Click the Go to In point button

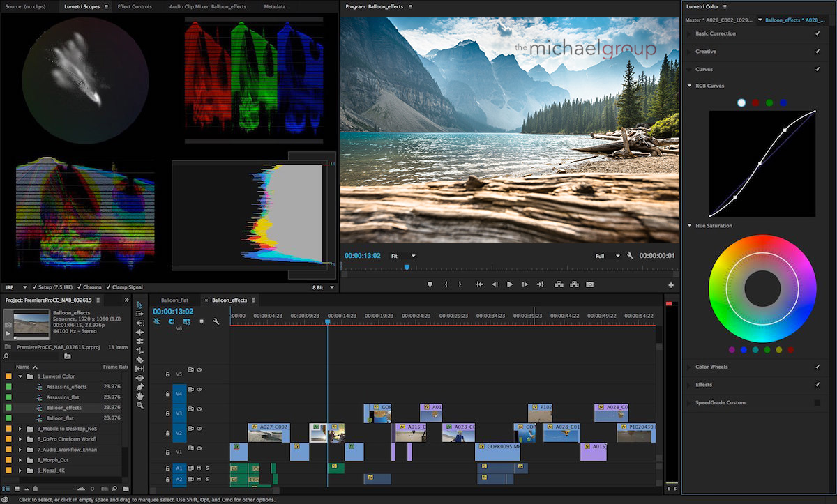(479, 284)
